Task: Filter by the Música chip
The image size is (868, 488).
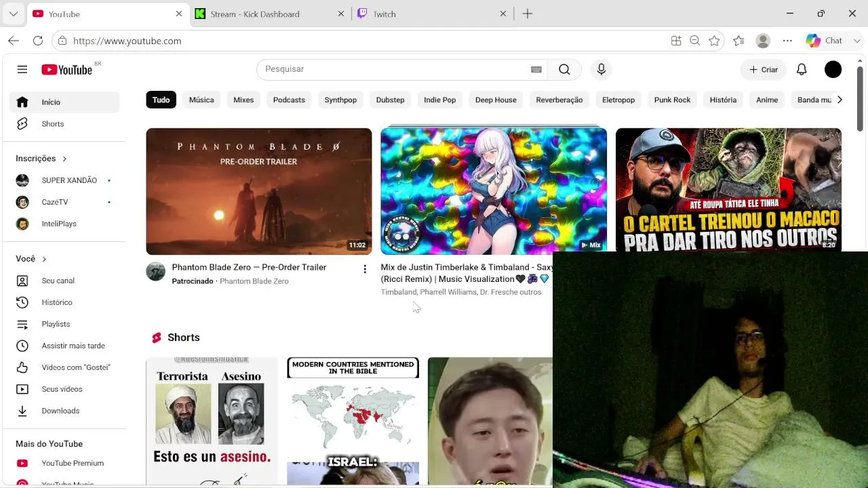Action: pyautogui.click(x=201, y=100)
